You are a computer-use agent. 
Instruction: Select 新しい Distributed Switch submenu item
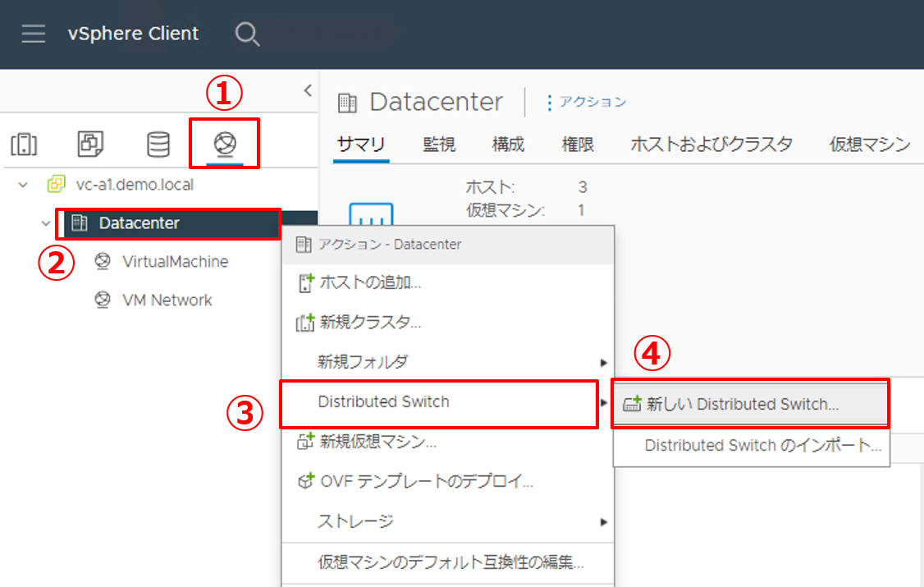[x=743, y=404]
